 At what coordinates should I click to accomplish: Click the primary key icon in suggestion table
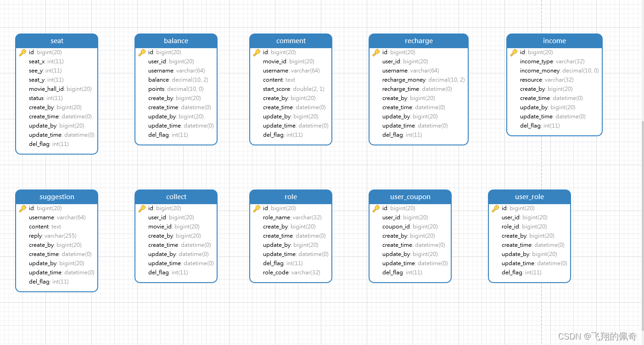23,208
